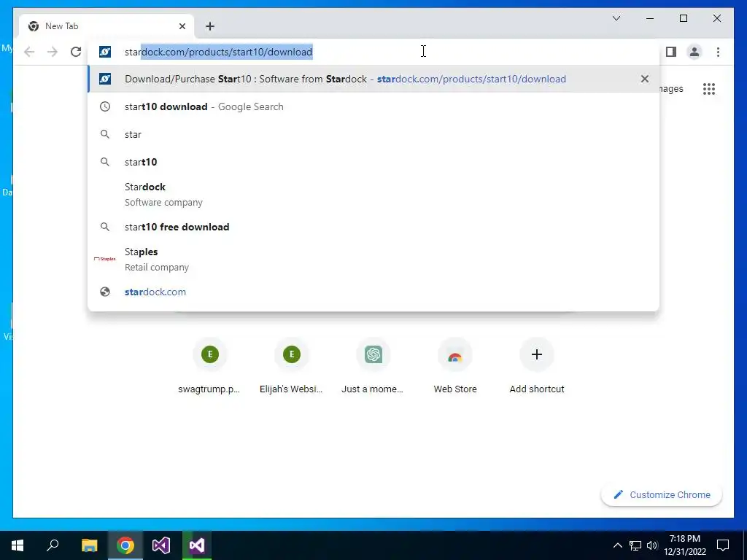Click the Stardock favicon in the address bar
Screen dimensions: 747x560
tap(105, 52)
